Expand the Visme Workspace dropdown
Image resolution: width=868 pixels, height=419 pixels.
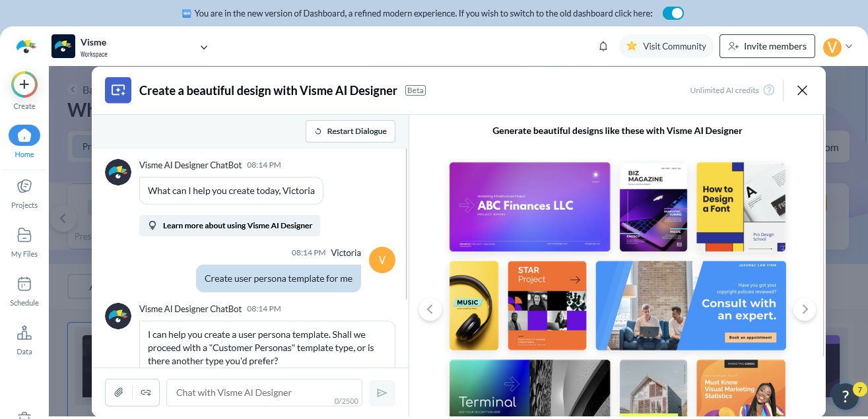[x=204, y=46]
